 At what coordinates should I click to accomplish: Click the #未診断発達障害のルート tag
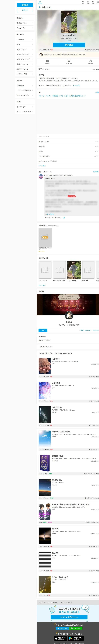coord(77,96)
